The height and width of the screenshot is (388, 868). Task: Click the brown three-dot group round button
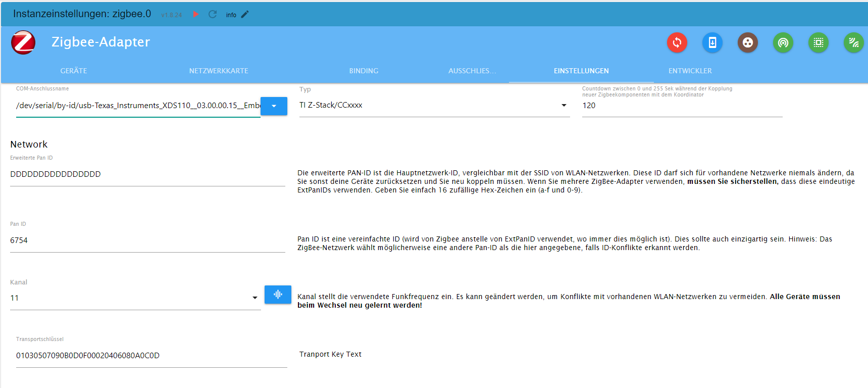(748, 42)
